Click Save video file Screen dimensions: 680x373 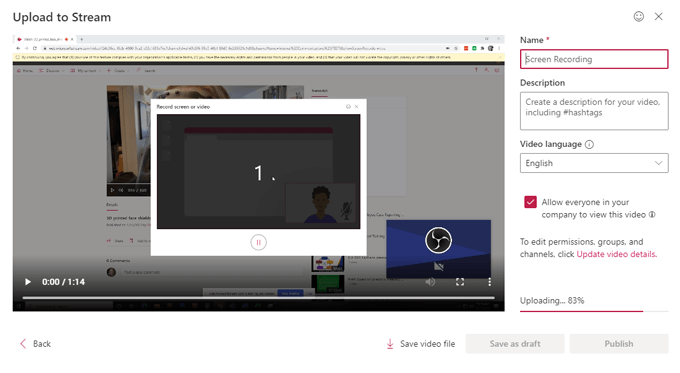[x=421, y=344]
